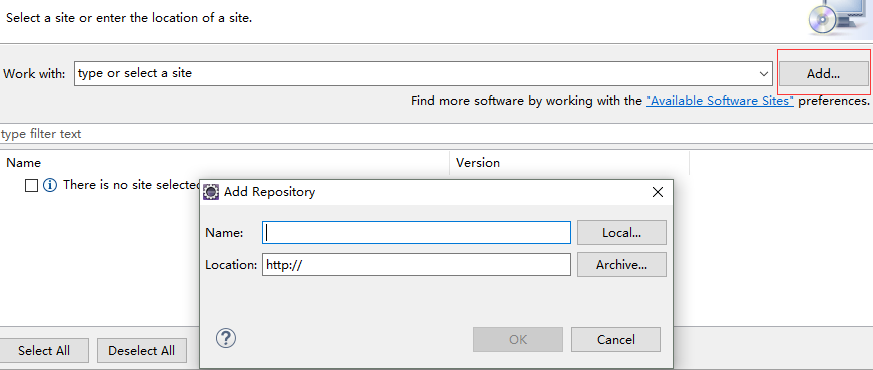Click the type filter text field

pos(436,134)
